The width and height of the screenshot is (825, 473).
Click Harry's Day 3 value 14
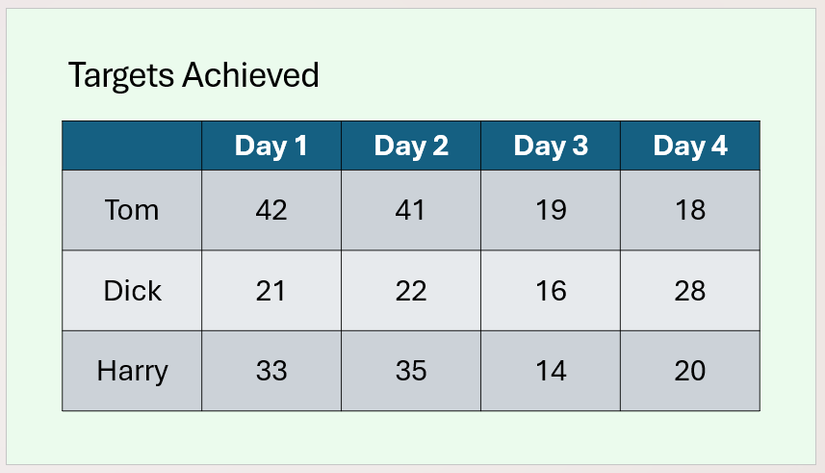click(550, 371)
